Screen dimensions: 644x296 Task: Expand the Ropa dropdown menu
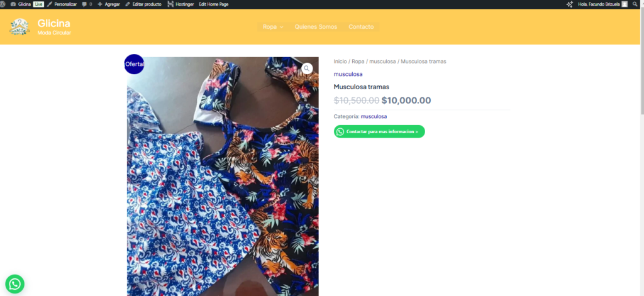[x=273, y=27]
